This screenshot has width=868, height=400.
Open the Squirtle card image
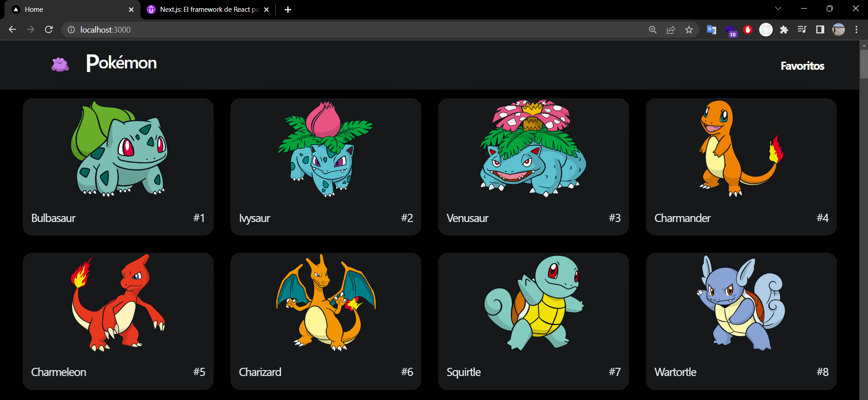tap(534, 303)
